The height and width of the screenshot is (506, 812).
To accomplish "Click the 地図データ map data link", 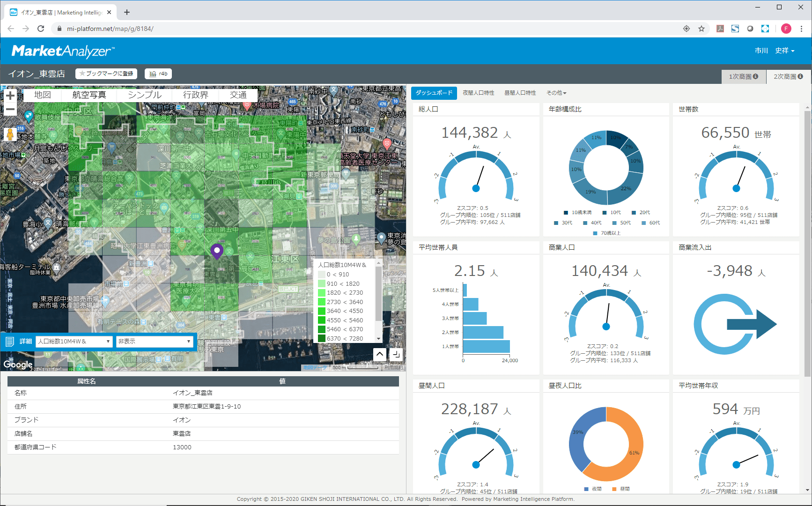I will pyautogui.click(x=315, y=368).
